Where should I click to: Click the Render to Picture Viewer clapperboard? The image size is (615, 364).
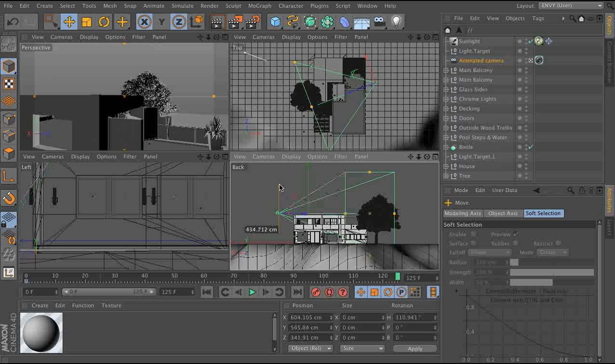(235, 22)
